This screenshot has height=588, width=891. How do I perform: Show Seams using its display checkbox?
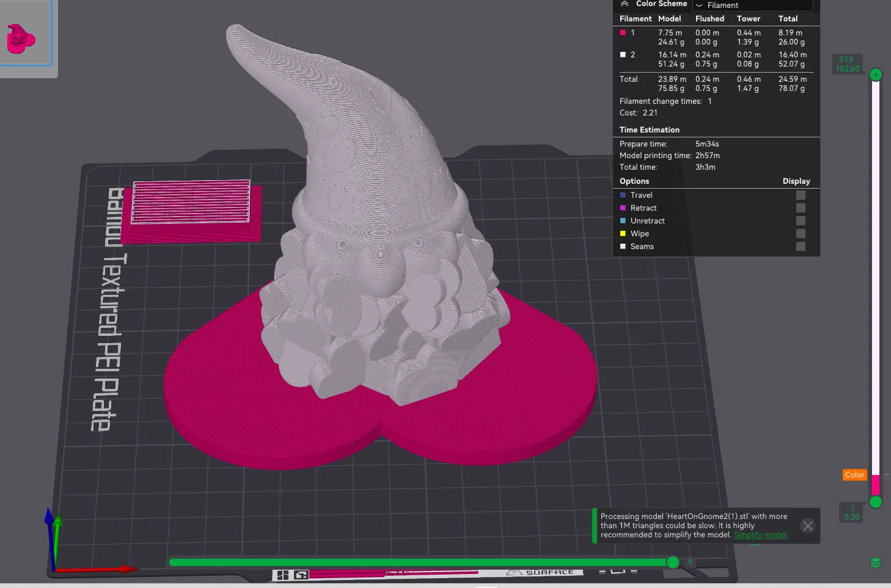[x=801, y=247]
